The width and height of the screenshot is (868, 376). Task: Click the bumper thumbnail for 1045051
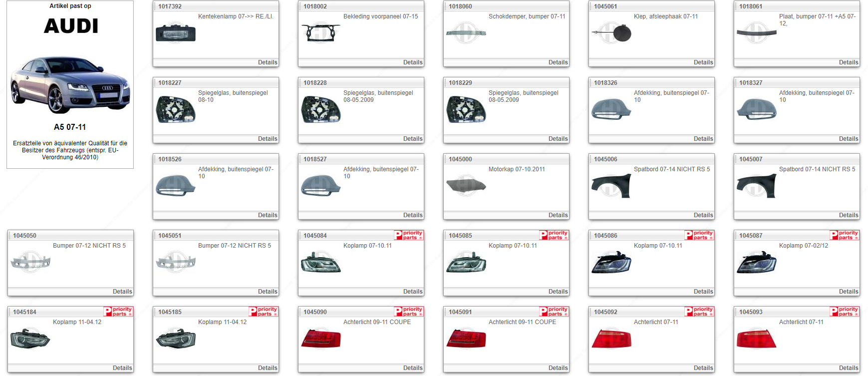pos(176,262)
